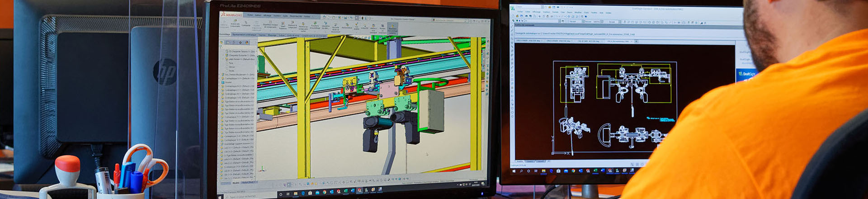
Task: Click the SolidWorks logo on the left monitor
Action: (231, 15)
